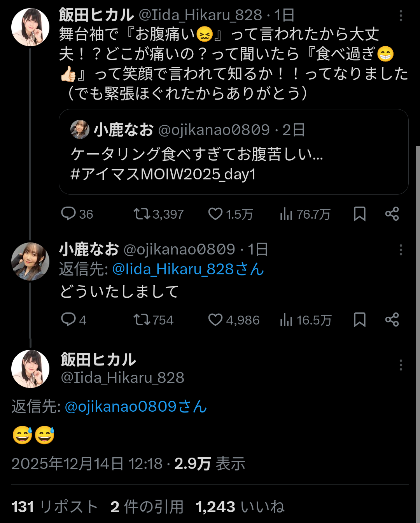Reply to 飯田ヒカル's top post
The width and height of the screenshot is (420, 523).
click(x=68, y=214)
